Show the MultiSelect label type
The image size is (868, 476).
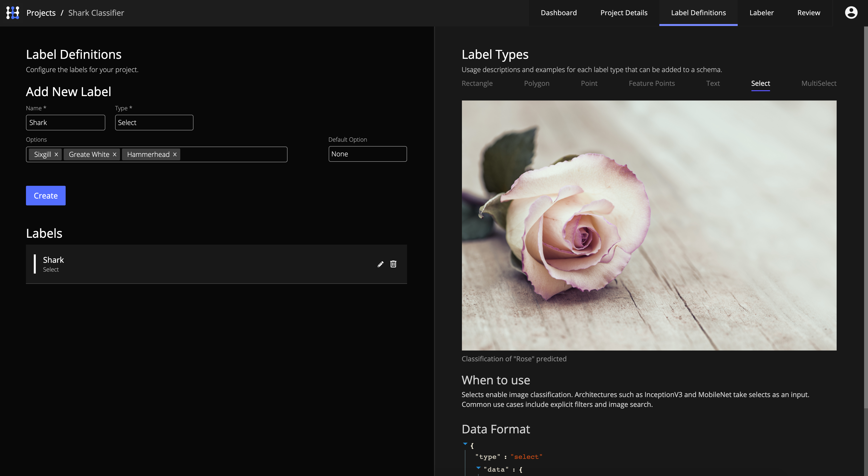(819, 83)
